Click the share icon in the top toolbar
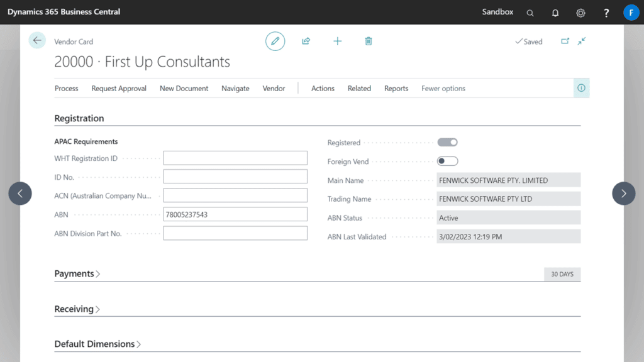 point(306,40)
